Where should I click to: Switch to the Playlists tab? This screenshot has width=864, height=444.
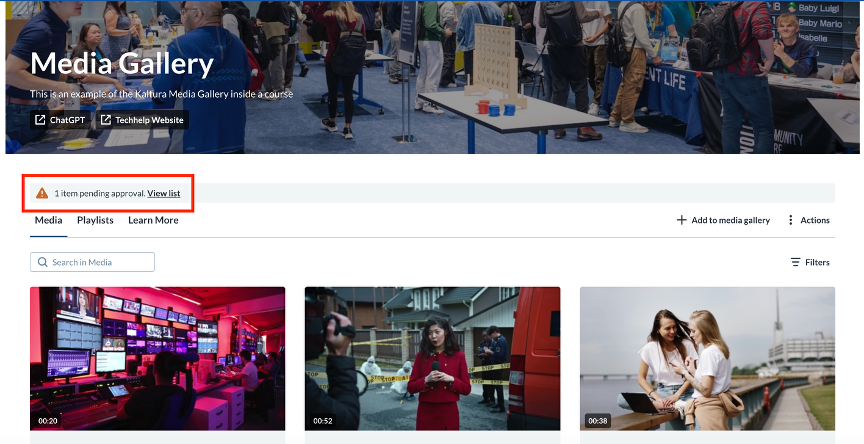(x=95, y=220)
